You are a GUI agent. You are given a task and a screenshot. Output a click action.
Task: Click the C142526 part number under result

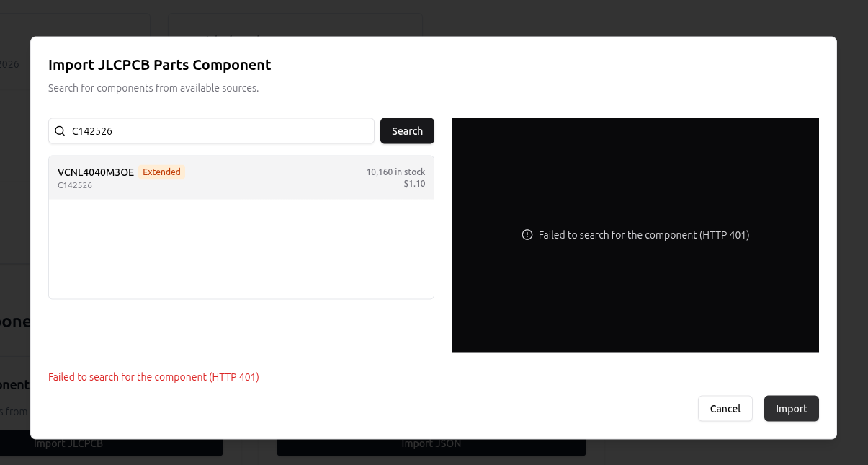(75, 185)
